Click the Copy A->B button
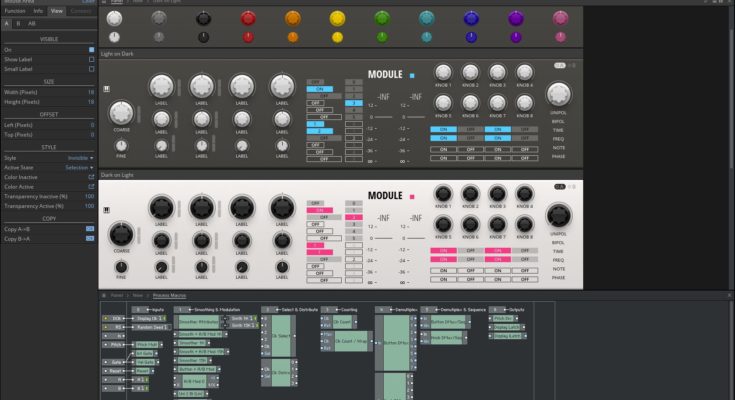This screenshot has width=735, height=400. [x=90, y=228]
